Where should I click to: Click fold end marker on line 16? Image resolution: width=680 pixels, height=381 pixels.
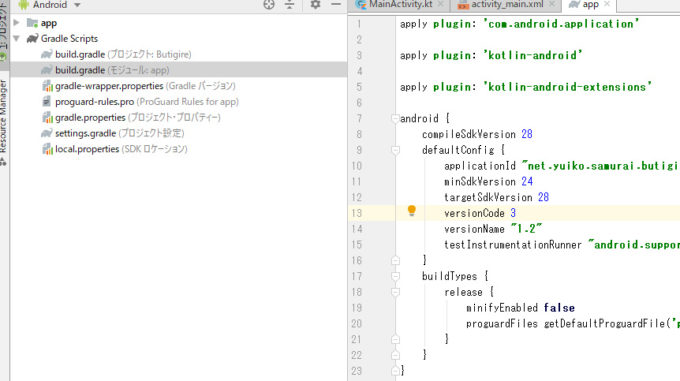click(x=395, y=261)
